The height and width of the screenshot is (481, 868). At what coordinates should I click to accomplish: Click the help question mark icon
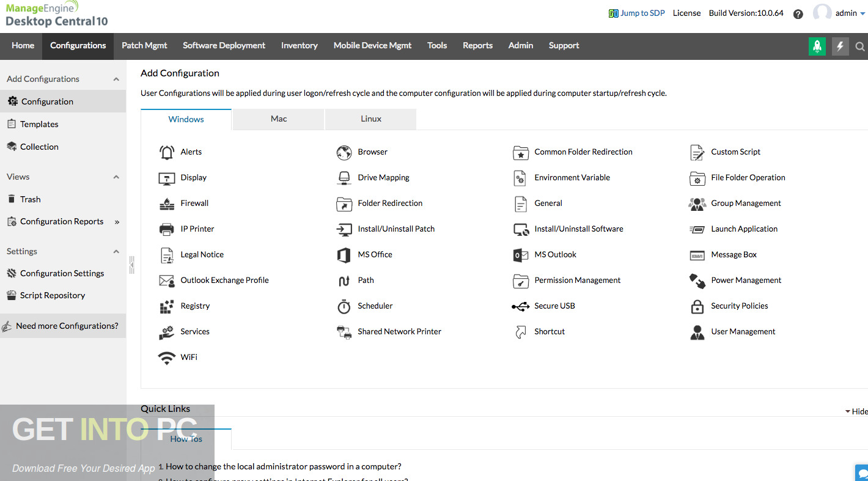pos(798,13)
